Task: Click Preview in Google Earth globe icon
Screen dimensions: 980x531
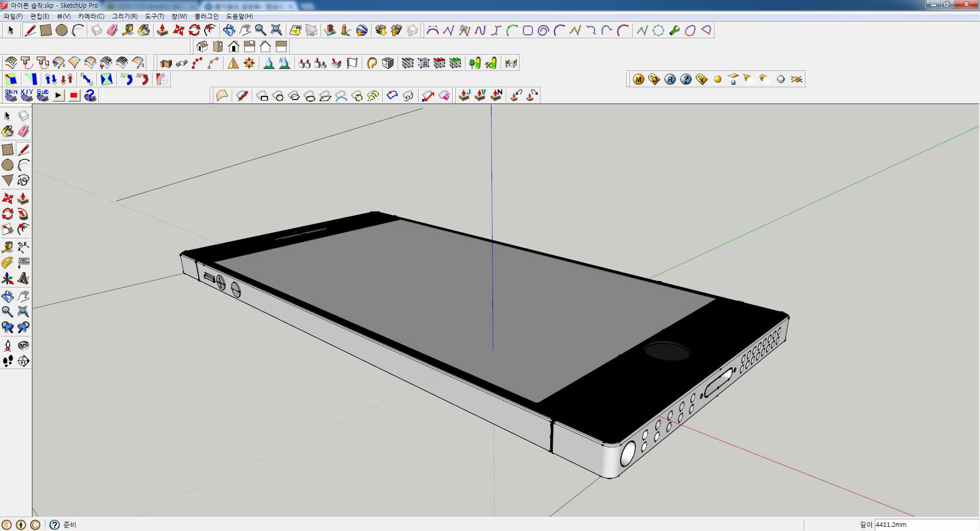Action: pos(362,30)
